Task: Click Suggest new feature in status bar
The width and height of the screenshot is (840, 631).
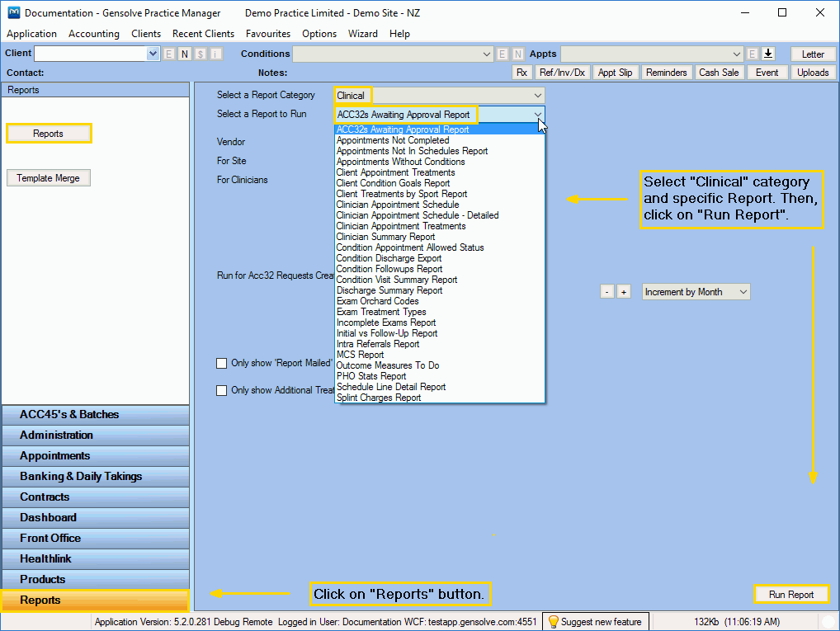Action: point(596,622)
